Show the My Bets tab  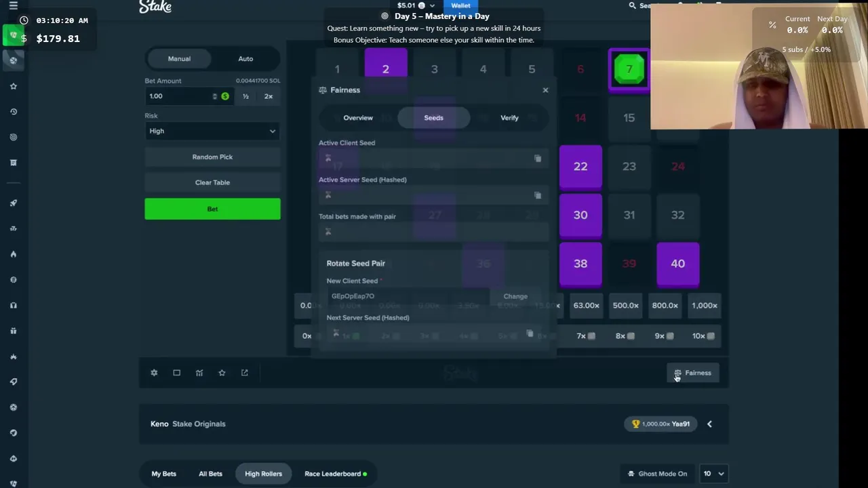163,474
